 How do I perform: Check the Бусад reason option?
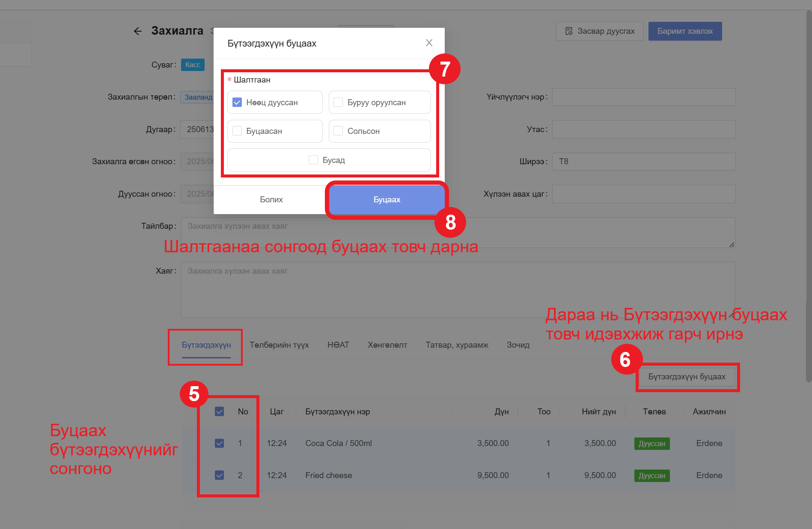coord(313,160)
